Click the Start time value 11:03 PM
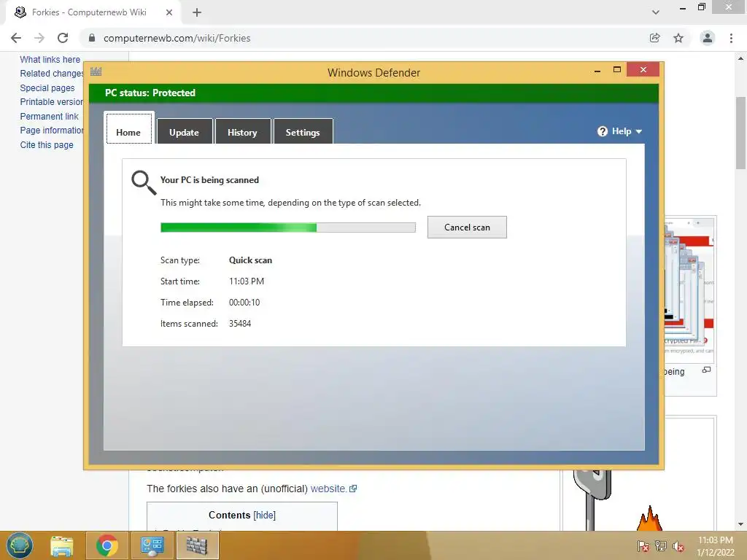 (247, 281)
